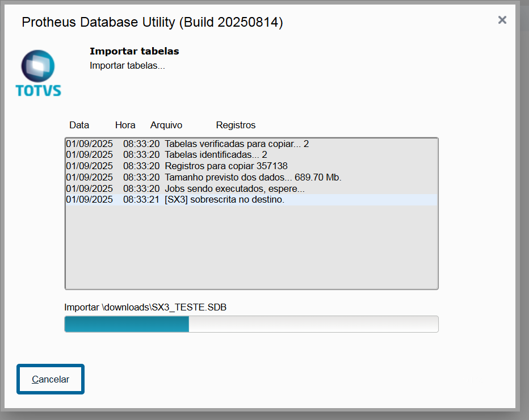Image resolution: width=529 pixels, height=420 pixels.
Task: Click the 'Importar \downloads\SX3_TESTE.SDB' label
Action: click(145, 307)
